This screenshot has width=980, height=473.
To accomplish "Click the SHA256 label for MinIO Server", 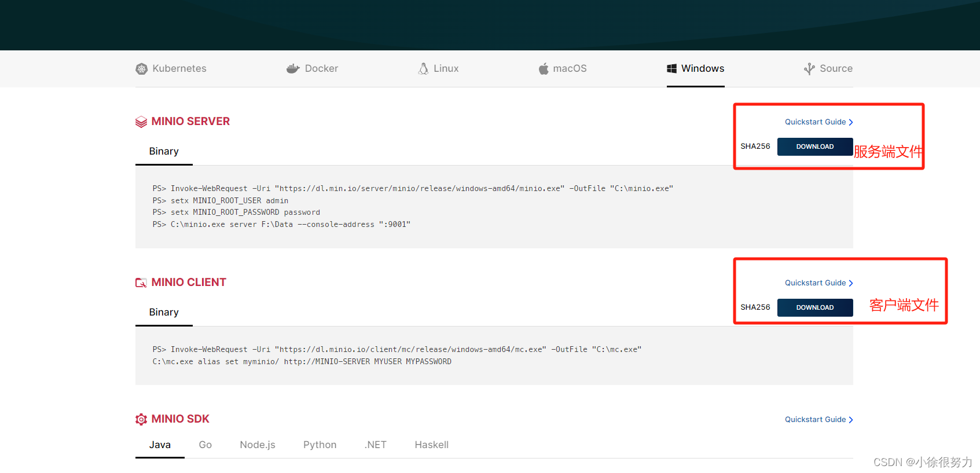I will click(755, 146).
